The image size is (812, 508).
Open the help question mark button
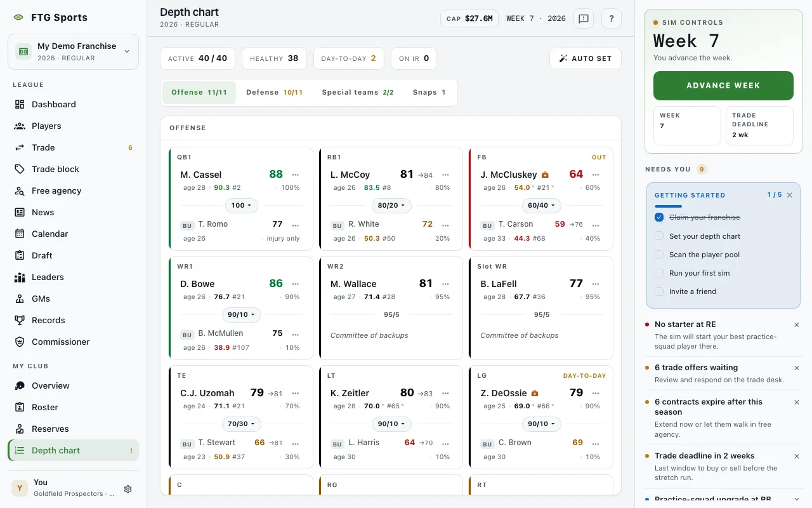(612, 18)
